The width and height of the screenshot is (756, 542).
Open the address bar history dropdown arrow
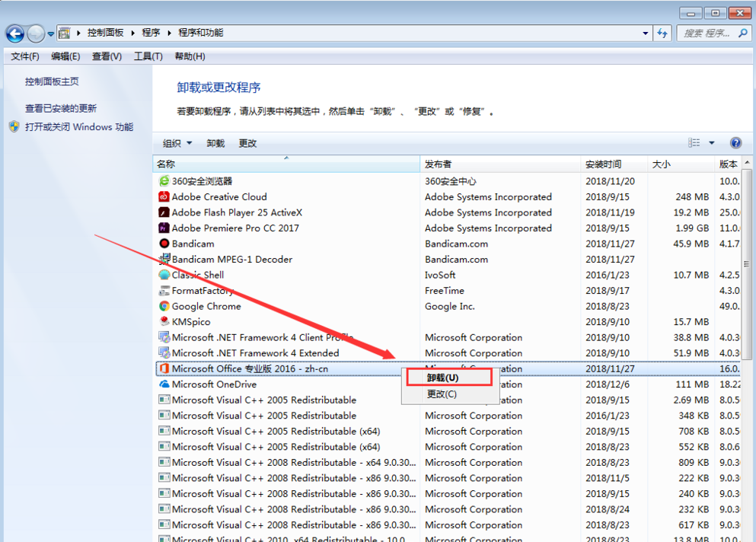[645, 33]
